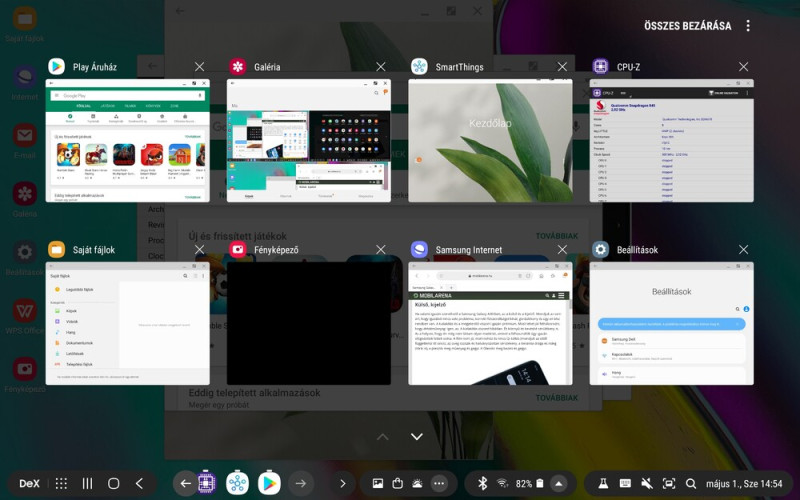This screenshot has height=500, width=800.
Task: Close the SmartThings recent card
Action: pyautogui.click(x=562, y=67)
